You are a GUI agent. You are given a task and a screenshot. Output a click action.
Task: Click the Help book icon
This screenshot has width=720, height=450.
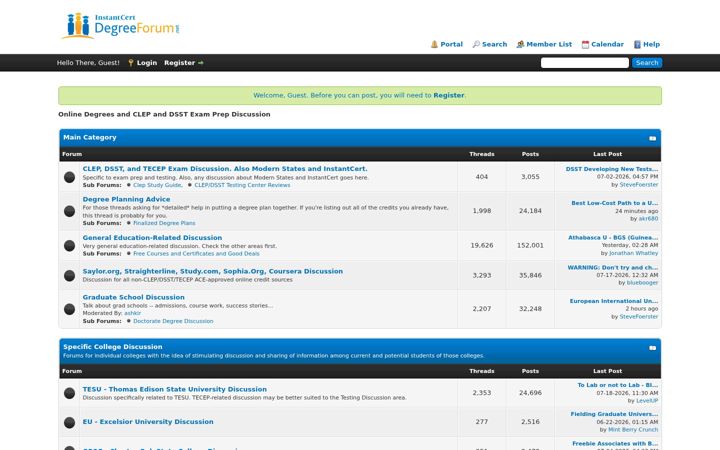637,45
